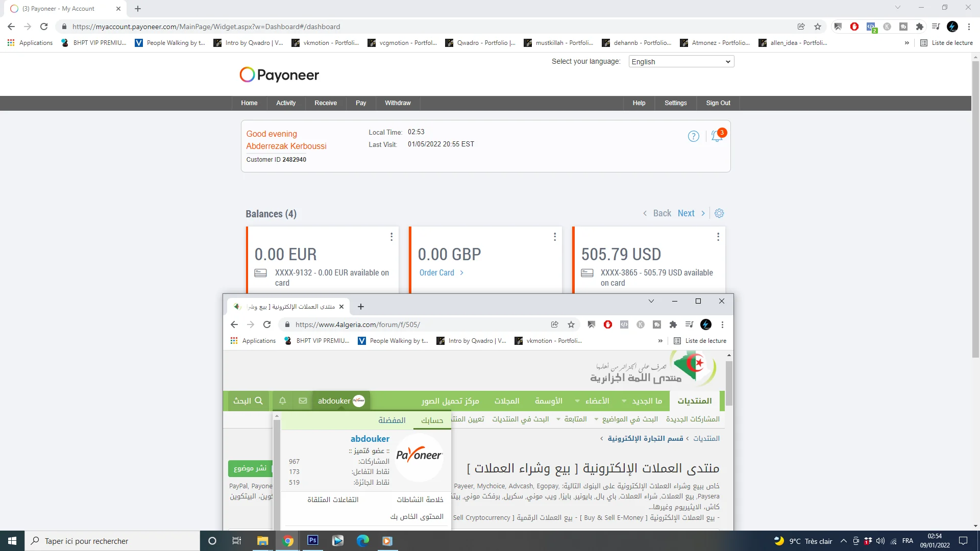Open the Activity menu item
Image resolution: width=980 pixels, height=551 pixels.
[286, 103]
